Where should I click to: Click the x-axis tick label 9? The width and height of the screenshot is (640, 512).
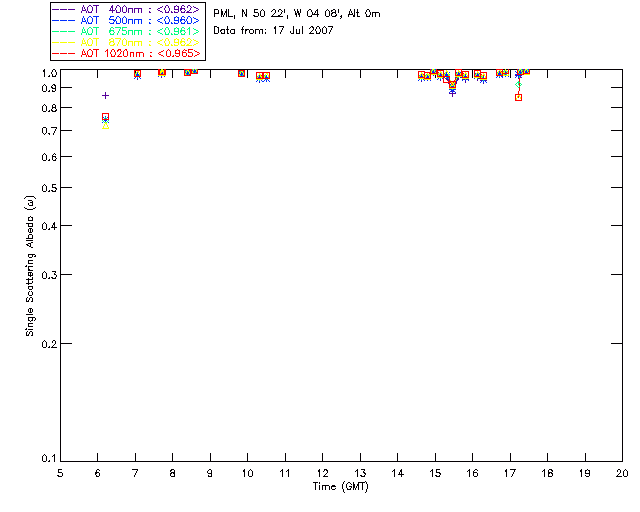[x=210, y=473]
